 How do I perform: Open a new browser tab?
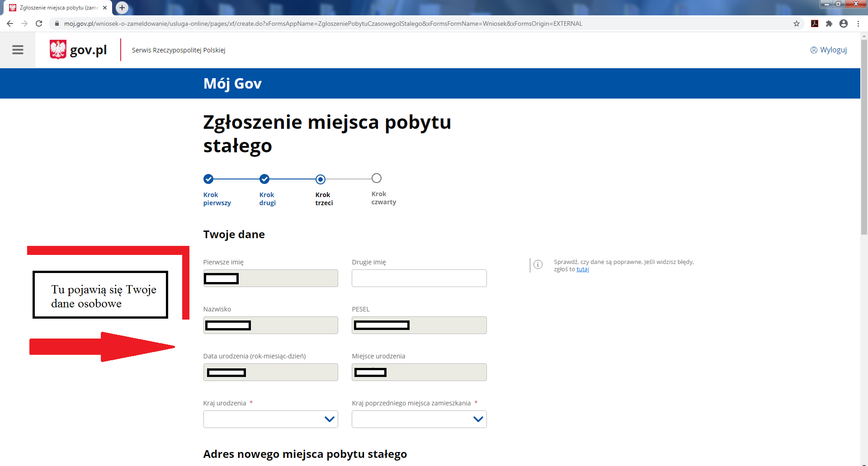coord(122,8)
